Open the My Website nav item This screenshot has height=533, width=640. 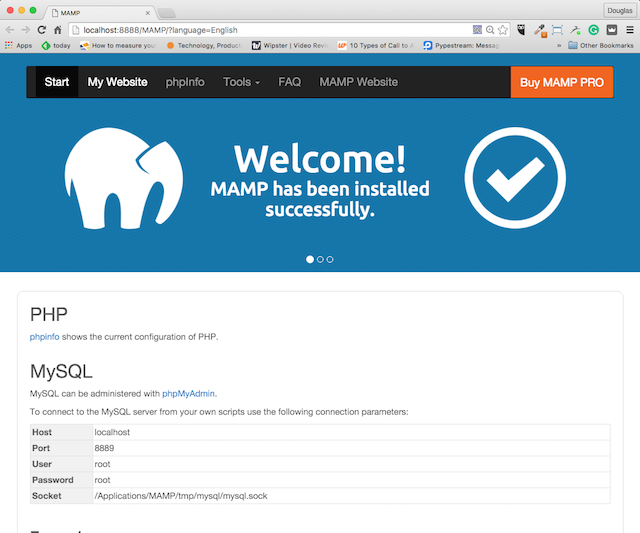coord(117,82)
